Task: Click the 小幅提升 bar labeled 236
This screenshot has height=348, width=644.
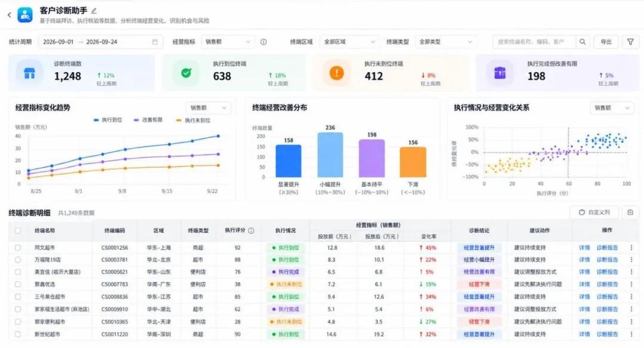Action: (330, 155)
